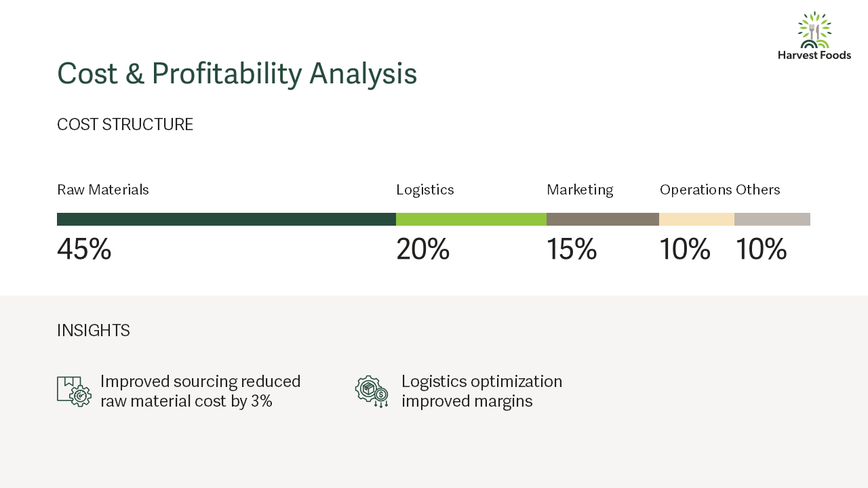Viewport: 868px width, 488px height.
Task: Select the Cost & Profitability Analysis title
Action: click(x=237, y=73)
